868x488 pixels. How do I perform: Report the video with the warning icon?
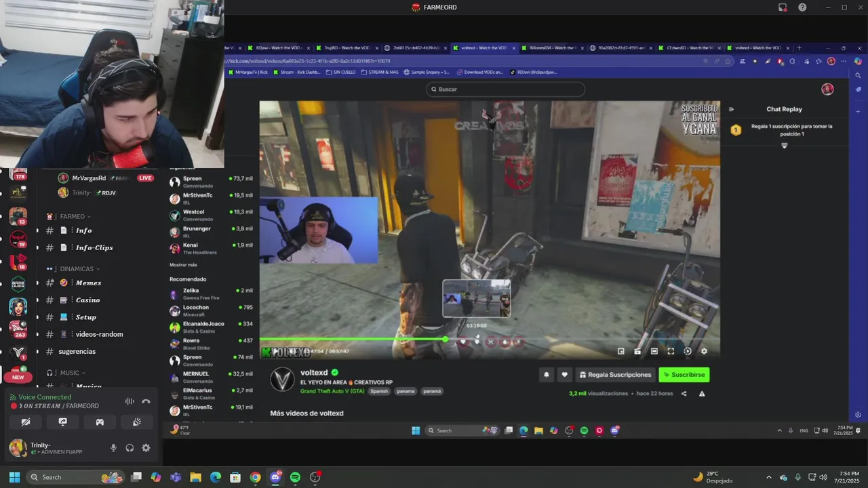tap(702, 394)
